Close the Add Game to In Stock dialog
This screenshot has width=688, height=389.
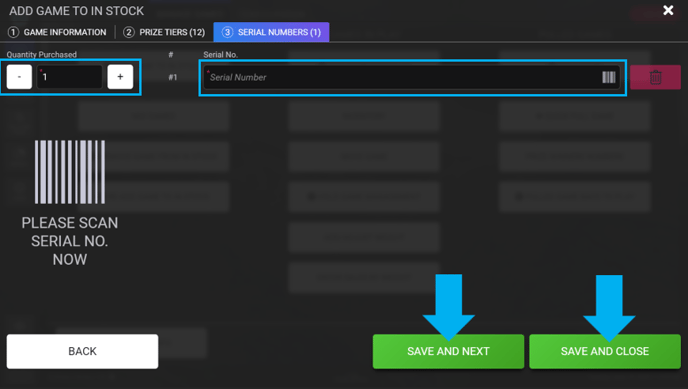668,10
